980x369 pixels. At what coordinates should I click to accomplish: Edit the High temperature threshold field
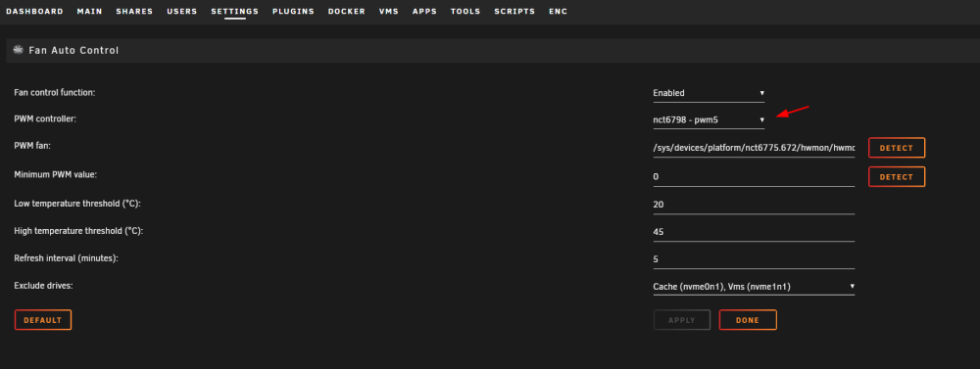754,232
